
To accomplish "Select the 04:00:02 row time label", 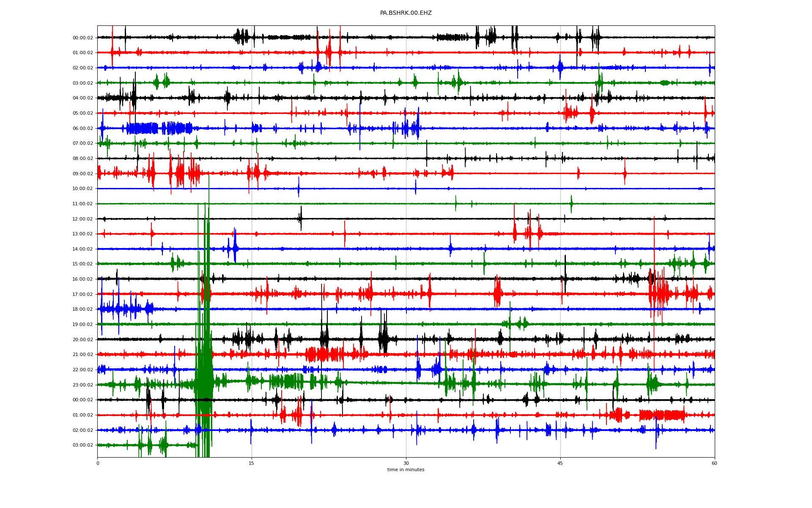I will 82,98.
